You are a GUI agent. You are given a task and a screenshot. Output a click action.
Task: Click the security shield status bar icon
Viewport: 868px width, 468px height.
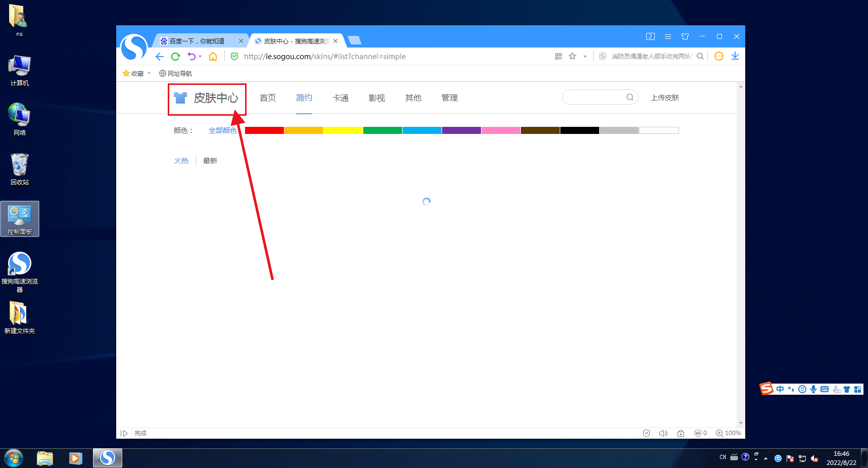646,433
